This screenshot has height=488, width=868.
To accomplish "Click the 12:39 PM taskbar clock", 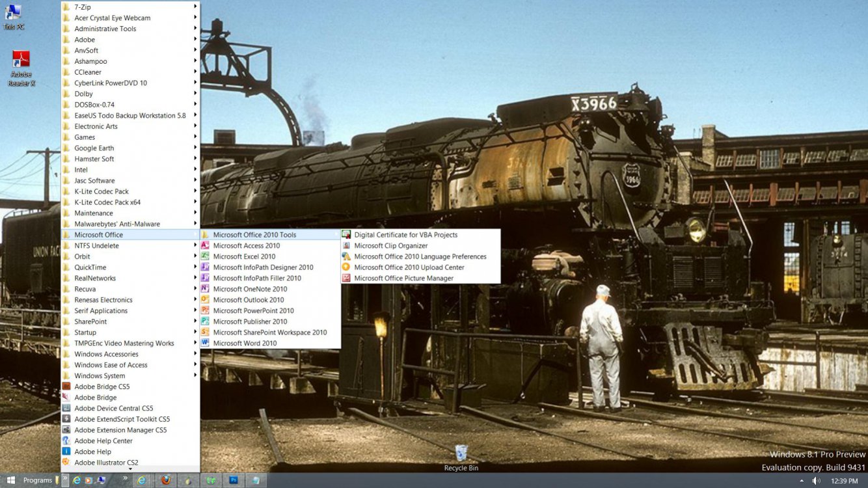I will 844,481.
